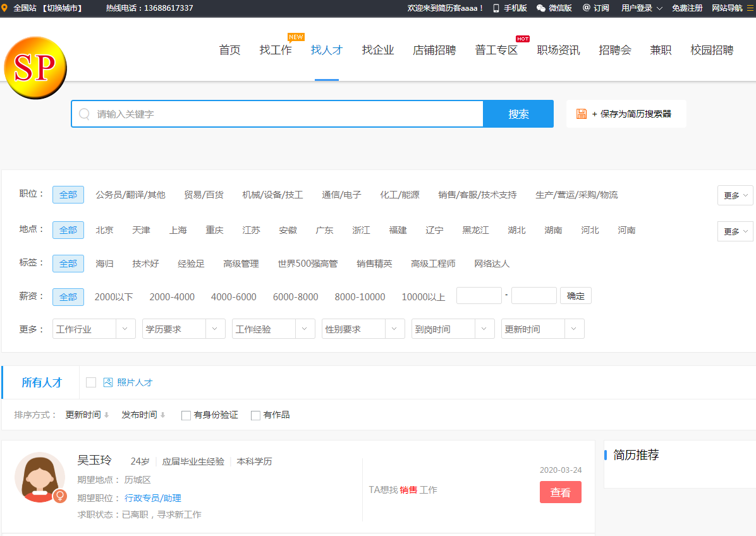Select 全部 in the 薪资 row
This screenshot has height=536, width=756.
[x=68, y=297]
